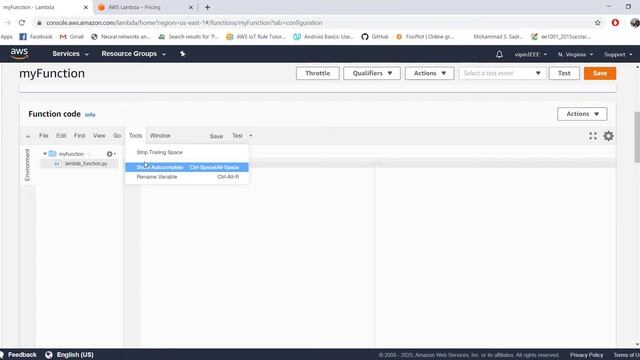
Task: Expand the editor Test dropdown arrow
Action: pyautogui.click(x=251, y=136)
